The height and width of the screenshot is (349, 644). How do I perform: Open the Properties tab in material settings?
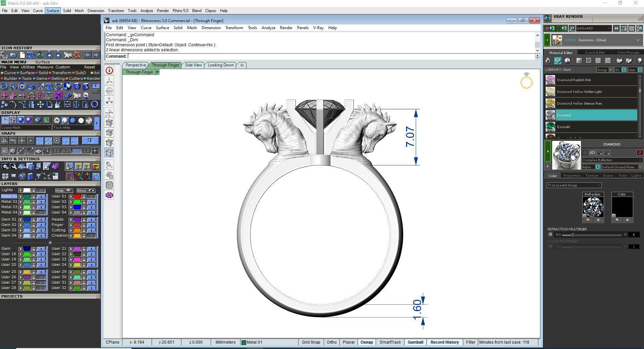pyautogui.click(x=572, y=176)
